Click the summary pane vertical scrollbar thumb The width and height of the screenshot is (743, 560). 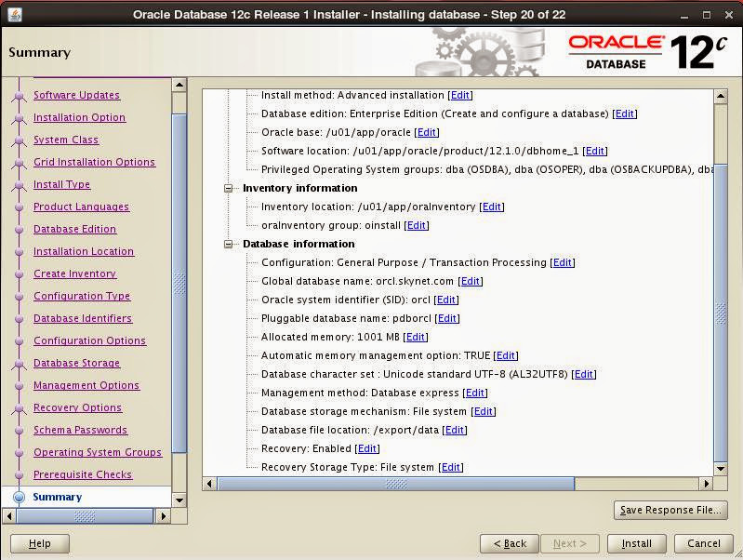[721, 313]
